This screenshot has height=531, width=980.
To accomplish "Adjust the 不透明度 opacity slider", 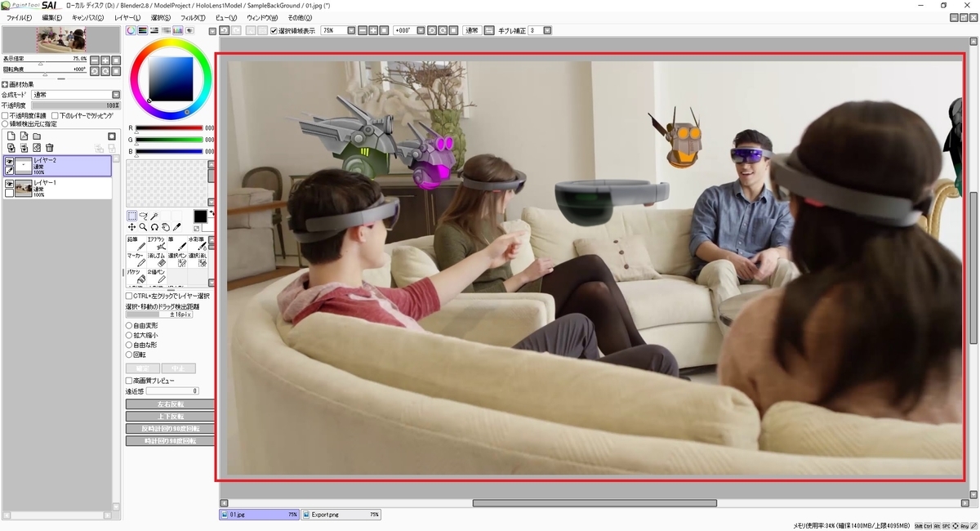I will [75, 105].
